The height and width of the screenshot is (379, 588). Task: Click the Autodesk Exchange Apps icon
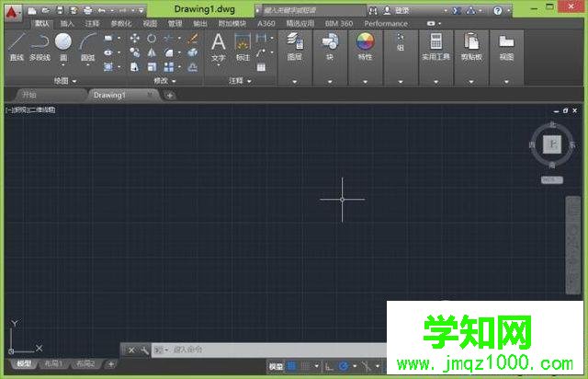point(457,10)
